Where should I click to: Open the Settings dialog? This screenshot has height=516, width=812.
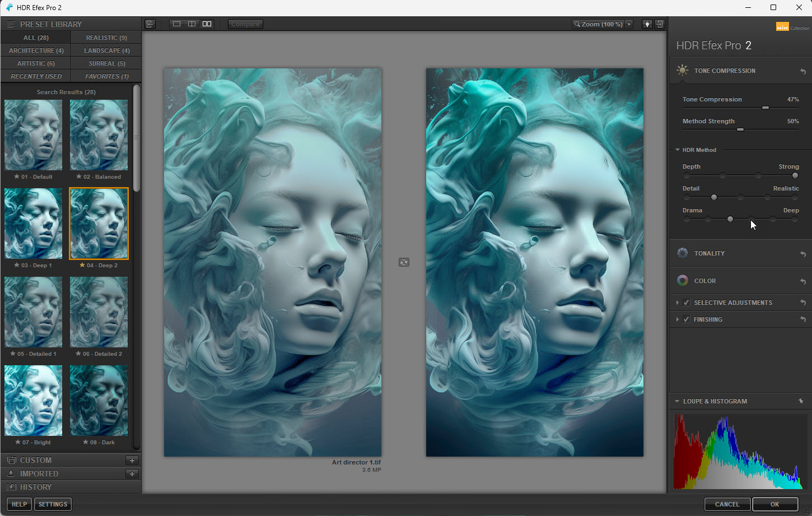coord(53,504)
